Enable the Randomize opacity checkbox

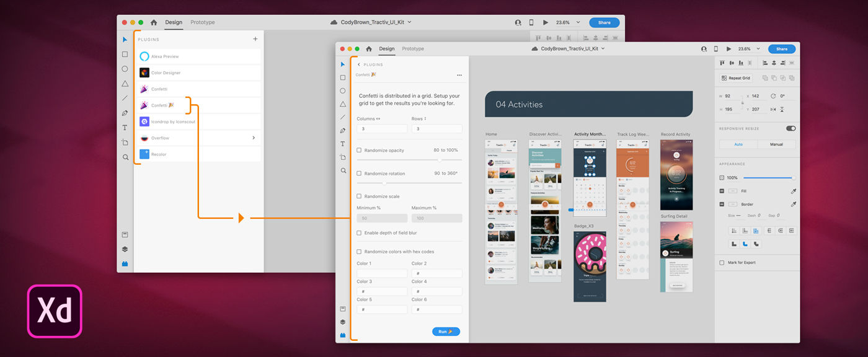pos(359,150)
